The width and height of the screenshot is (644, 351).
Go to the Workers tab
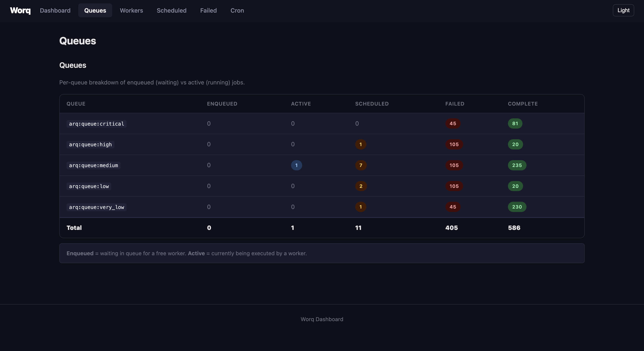(x=132, y=10)
